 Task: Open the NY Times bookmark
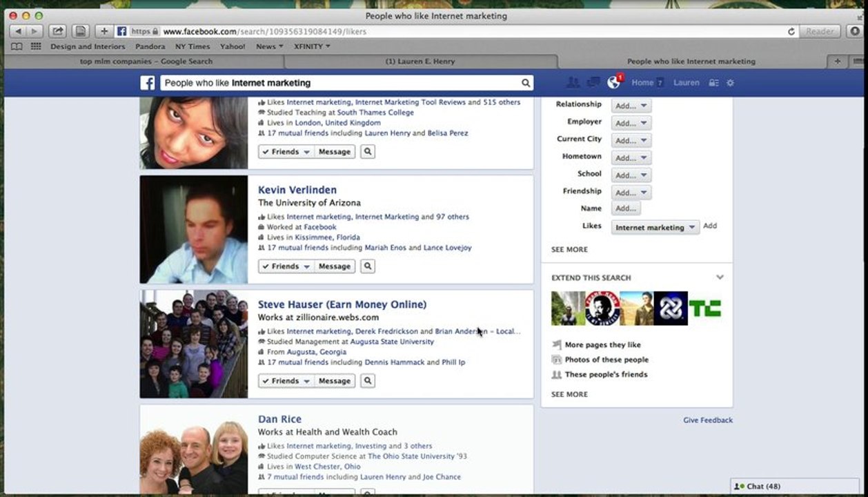pyautogui.click(x=193, y=46)
